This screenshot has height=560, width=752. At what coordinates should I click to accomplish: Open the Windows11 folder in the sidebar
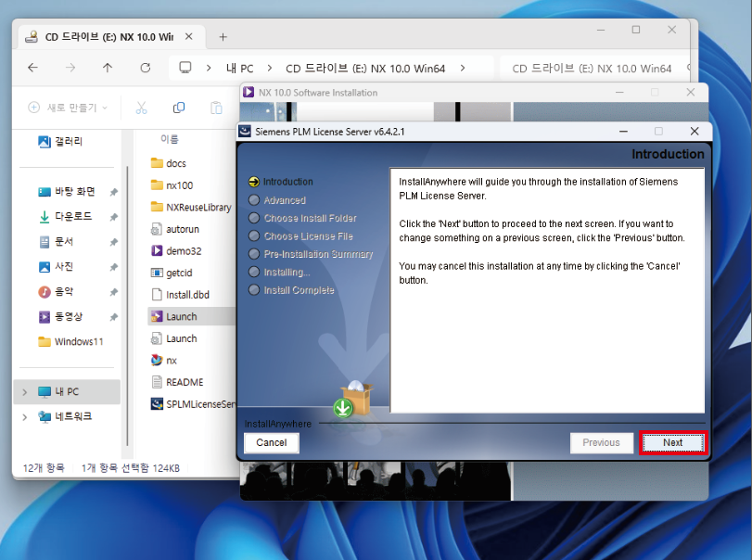(x=70, y=341)
